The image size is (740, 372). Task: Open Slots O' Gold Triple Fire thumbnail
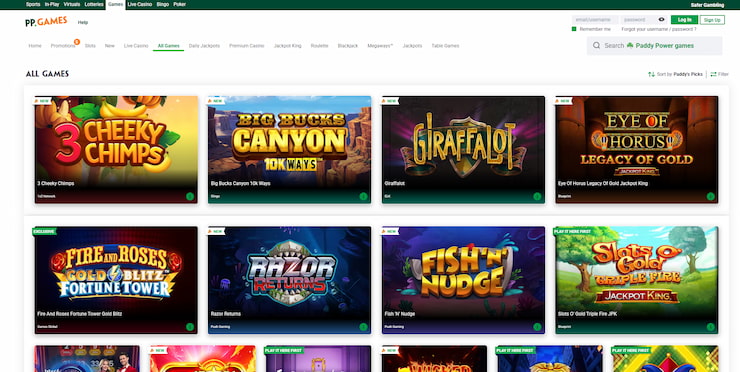tap(637, 280)
